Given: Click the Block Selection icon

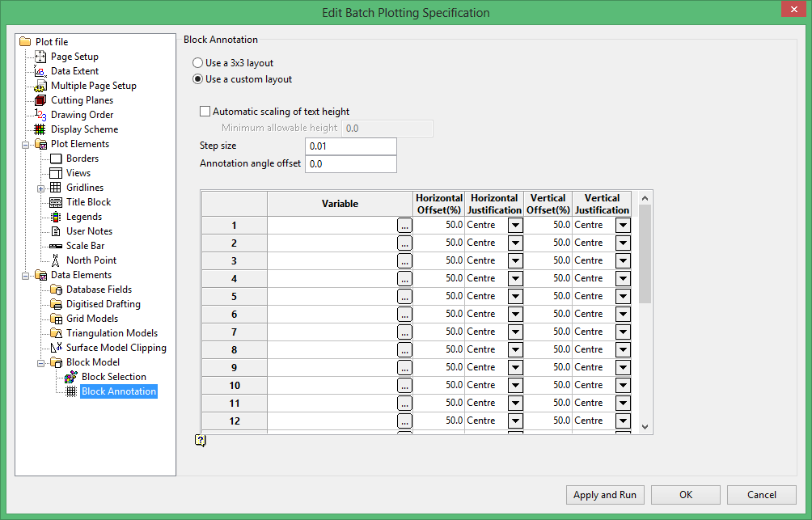Looking at the screenshot, I should coord(71,377).
